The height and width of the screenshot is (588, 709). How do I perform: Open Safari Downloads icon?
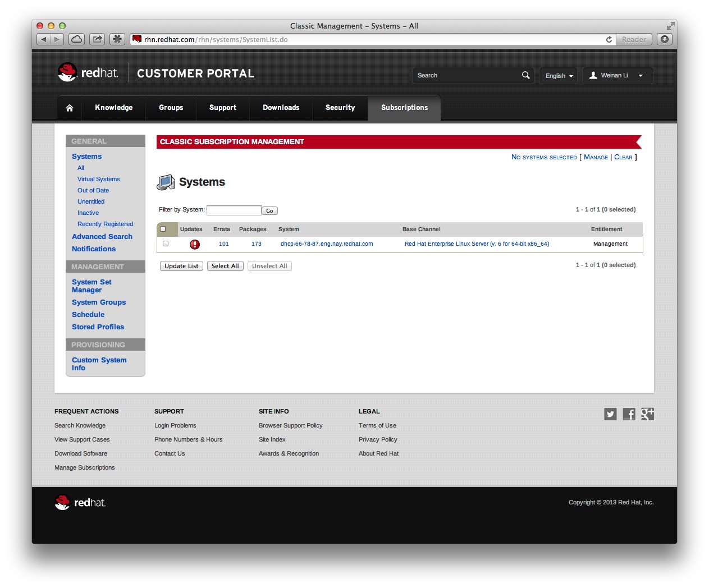[x=665, y=39]
